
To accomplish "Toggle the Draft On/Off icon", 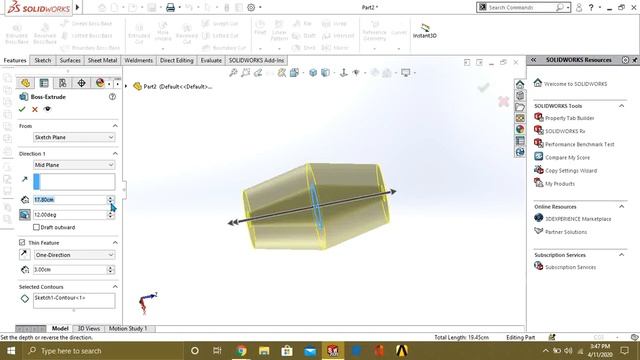I will pos(25,214).
